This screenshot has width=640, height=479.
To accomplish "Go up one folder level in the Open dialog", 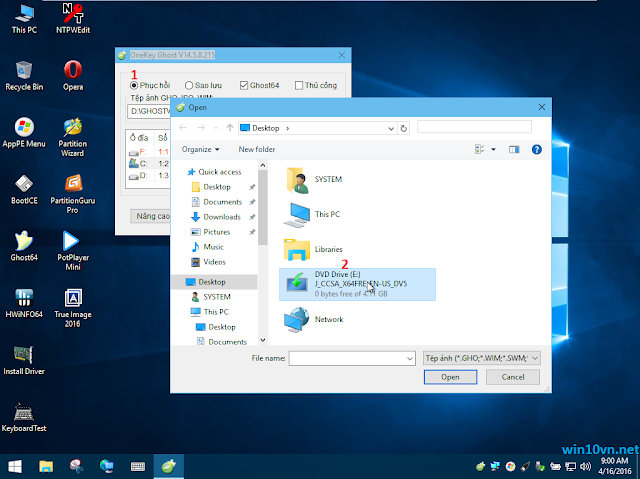I will [230, 128].
